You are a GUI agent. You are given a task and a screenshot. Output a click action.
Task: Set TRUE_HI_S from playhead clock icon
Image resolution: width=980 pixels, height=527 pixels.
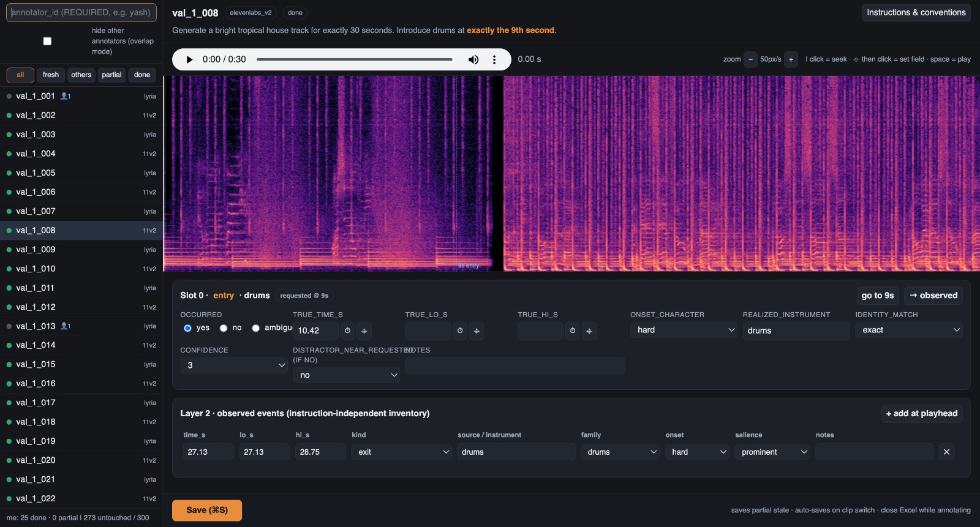573,331
